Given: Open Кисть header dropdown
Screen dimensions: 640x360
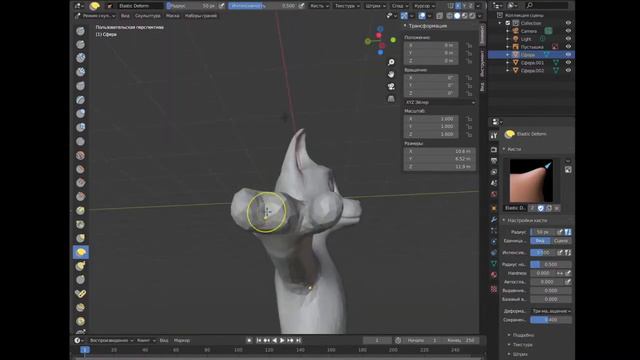Looking at the screenshot, I should pyautogui.click(x=320, y=6).
